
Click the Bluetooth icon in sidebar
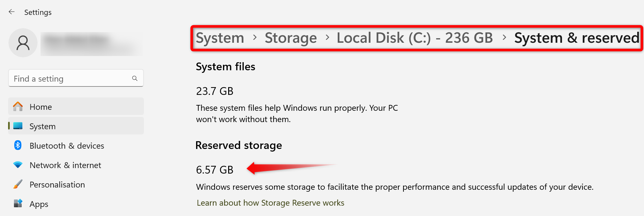tap(18, 145)
